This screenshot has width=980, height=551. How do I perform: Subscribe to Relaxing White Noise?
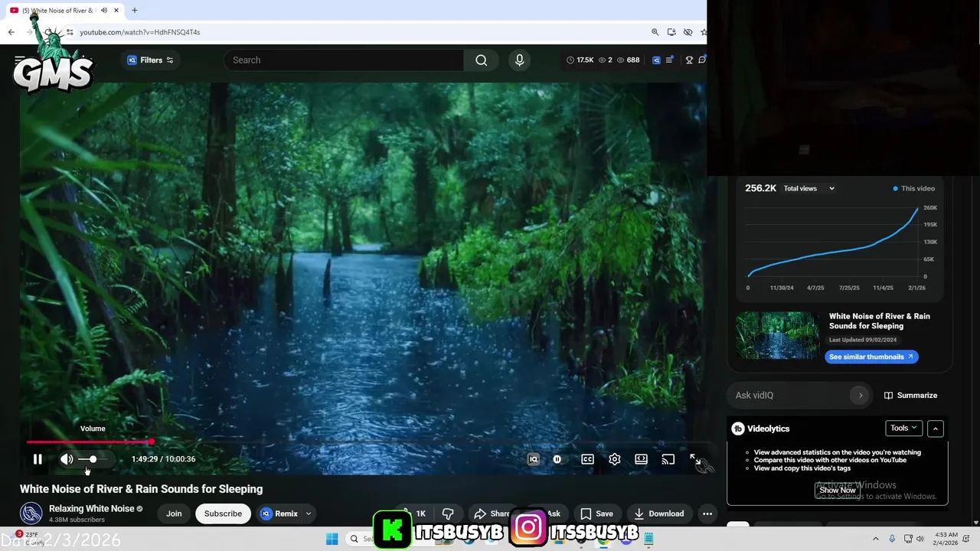(223, 514)
